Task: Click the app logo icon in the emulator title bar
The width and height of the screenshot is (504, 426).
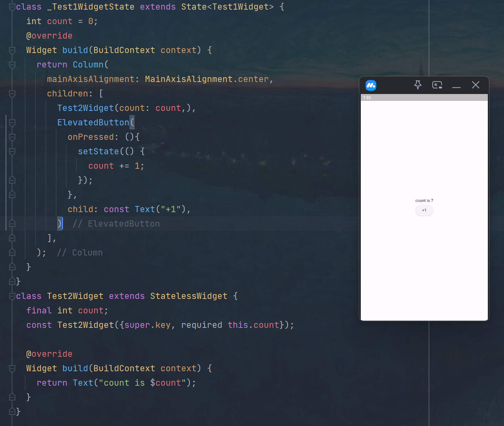Action: tap(371, 85)
